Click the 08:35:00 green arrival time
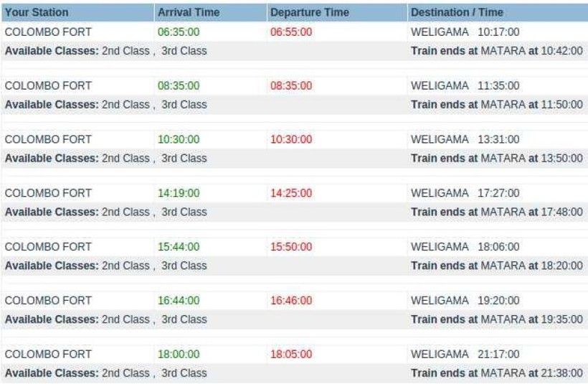Screen dimensions: 588x384 coord(179,85)
